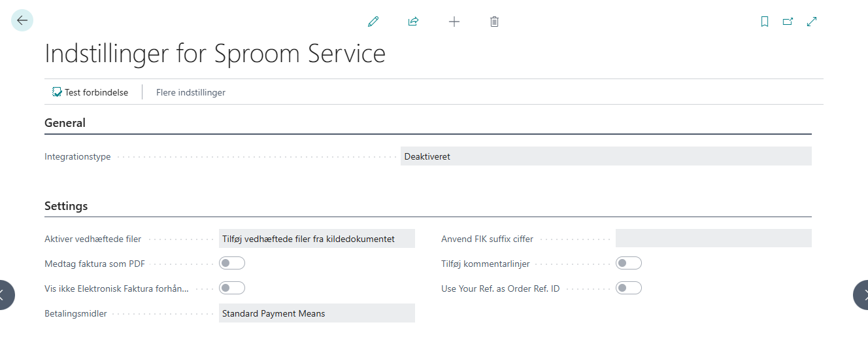Click the Betalingsmidler label
Viewport: 868px width, 348px height.
76,313
